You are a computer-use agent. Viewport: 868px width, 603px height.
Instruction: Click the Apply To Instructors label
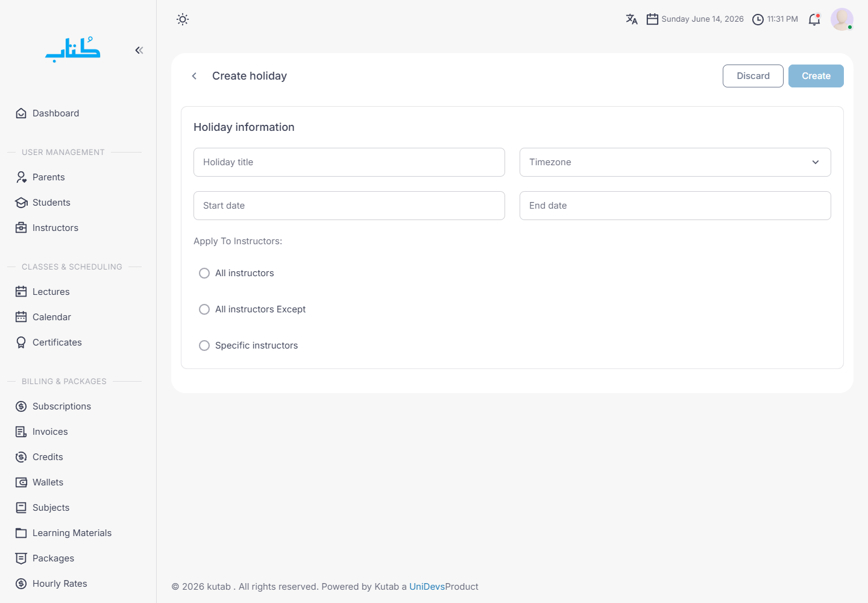click(x=237, y=241)
